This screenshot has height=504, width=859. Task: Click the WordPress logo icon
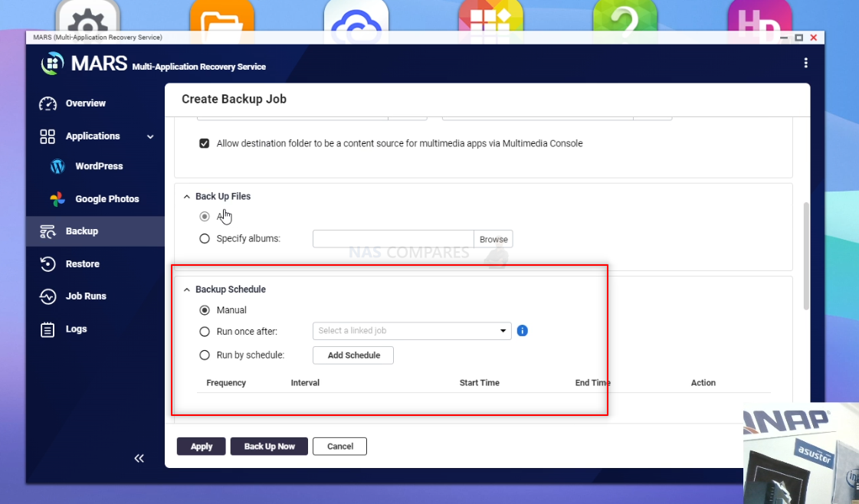pyautogui.click(x=57, y=166)
